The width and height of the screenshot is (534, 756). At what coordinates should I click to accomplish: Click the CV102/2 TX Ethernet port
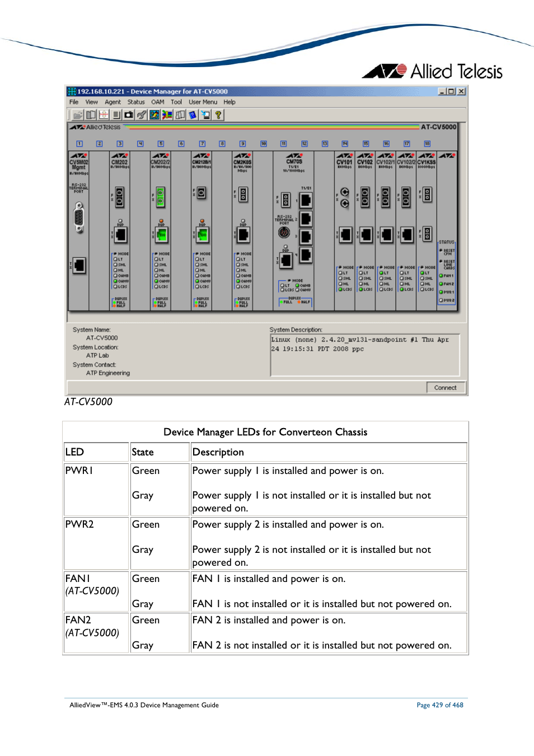407,234
